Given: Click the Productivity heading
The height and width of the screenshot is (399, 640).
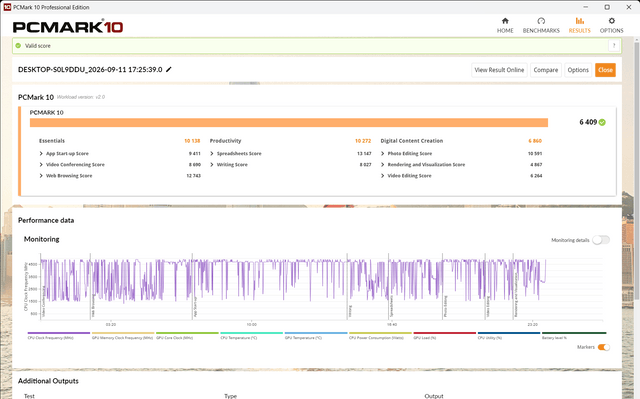Looking at the screenshot, I should [x=225, y=141].
